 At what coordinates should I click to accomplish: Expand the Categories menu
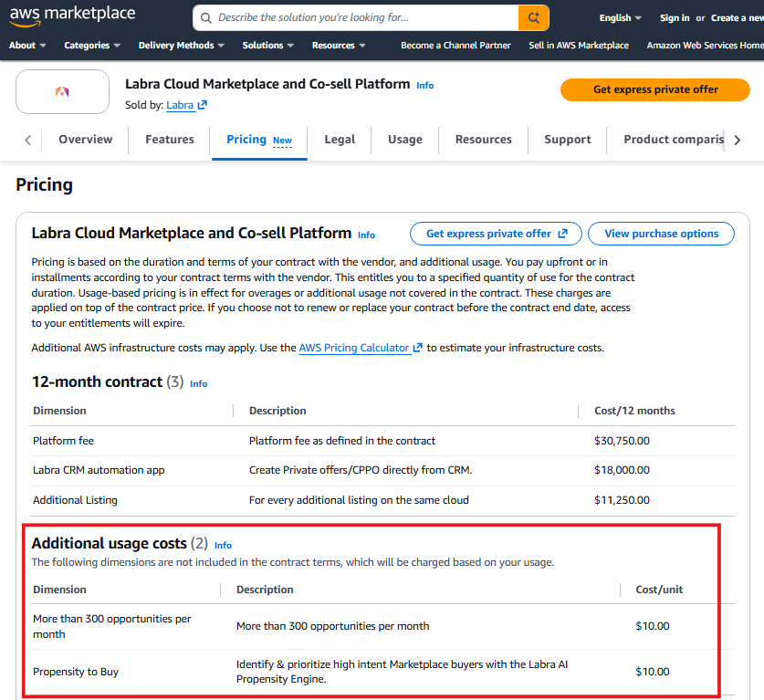(92, 46)
